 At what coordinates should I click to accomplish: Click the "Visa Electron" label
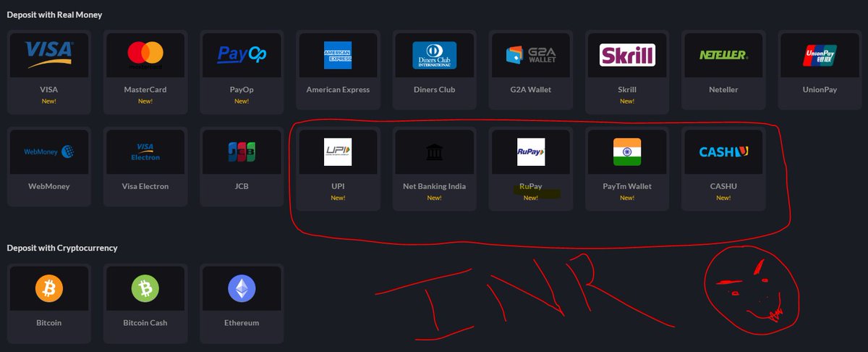tap(145, 186)
